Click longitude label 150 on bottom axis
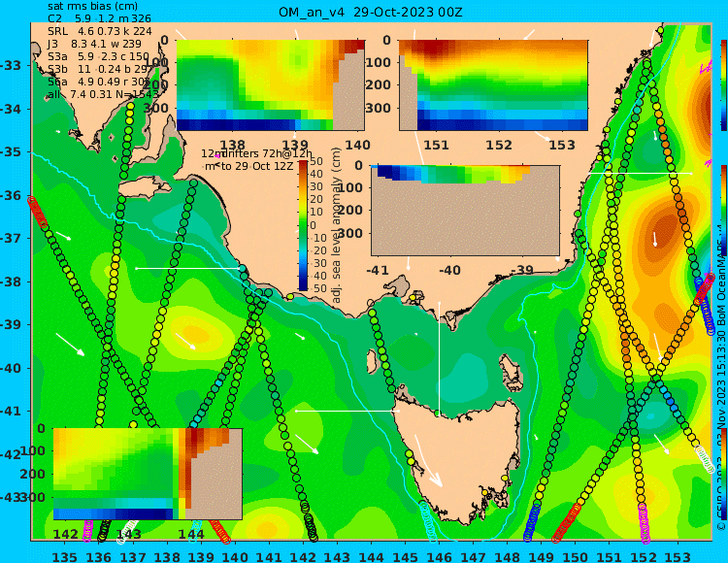 (x=576, y=557)
